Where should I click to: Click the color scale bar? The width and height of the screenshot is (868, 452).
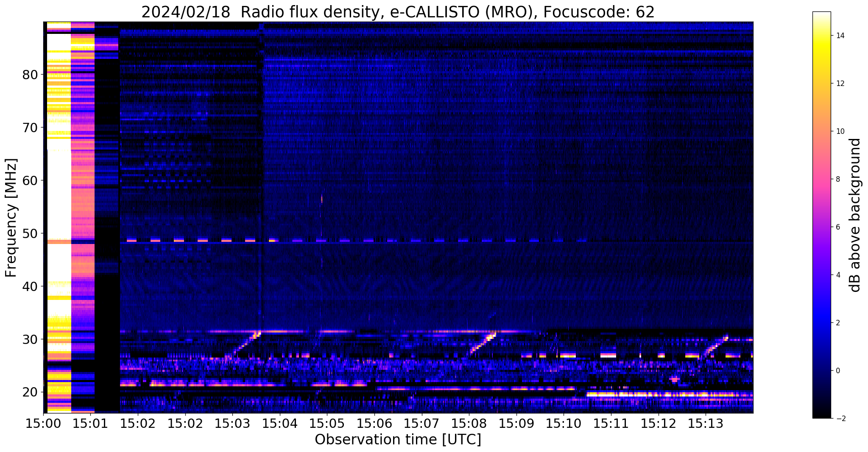pos(821,215)
